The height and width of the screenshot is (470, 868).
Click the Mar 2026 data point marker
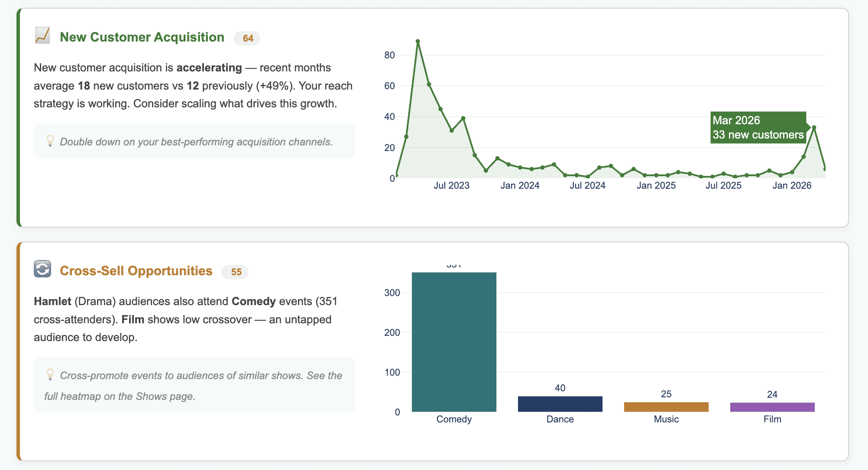(x=814, y=128)
